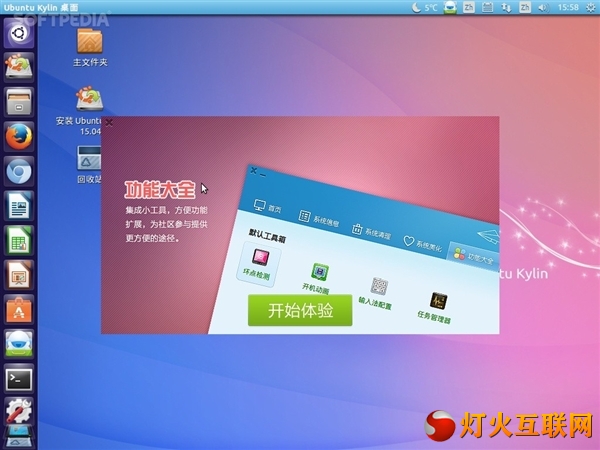Click the Youker assistant tray icon
Viewport: 600px width, 450px height.
450,7
